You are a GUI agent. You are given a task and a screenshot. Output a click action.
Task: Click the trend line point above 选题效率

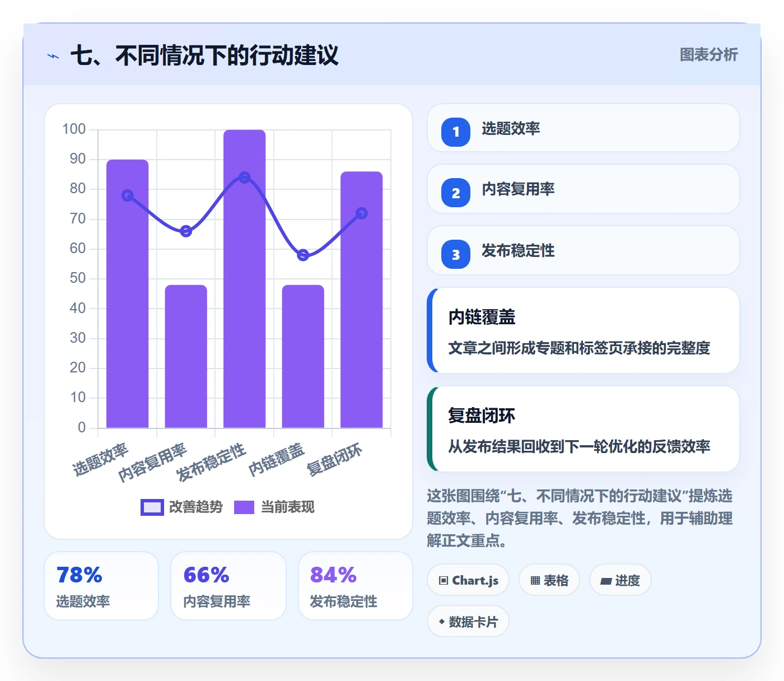tap(128, 195)
